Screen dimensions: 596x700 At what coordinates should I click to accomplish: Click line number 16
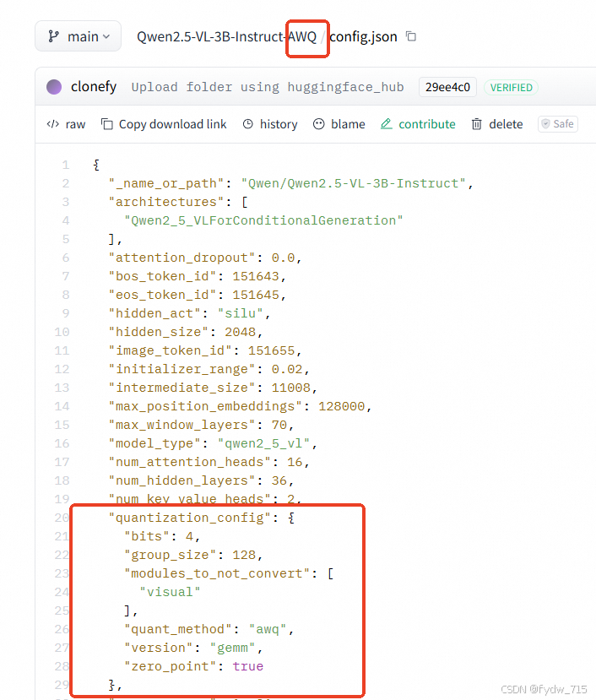tap(62, 443)
